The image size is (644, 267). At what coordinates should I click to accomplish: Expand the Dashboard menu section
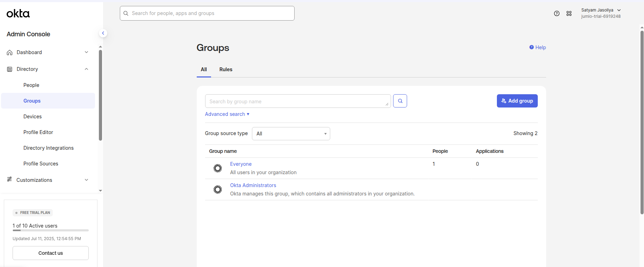point(86,52)
